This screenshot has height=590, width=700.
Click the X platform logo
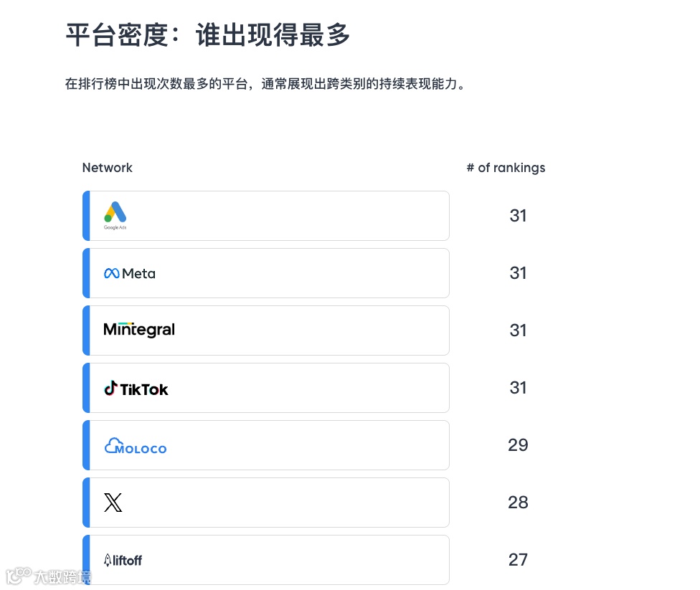coord(113,503)
